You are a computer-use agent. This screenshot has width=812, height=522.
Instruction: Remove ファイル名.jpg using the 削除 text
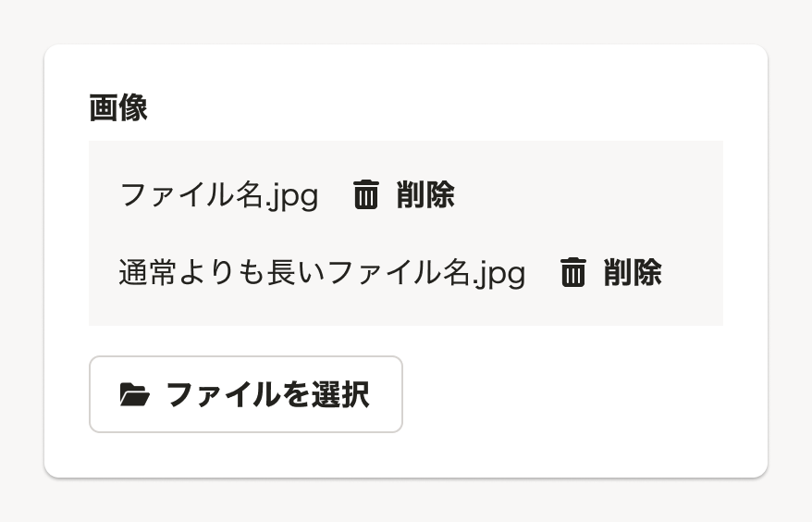tap(425, 195)
